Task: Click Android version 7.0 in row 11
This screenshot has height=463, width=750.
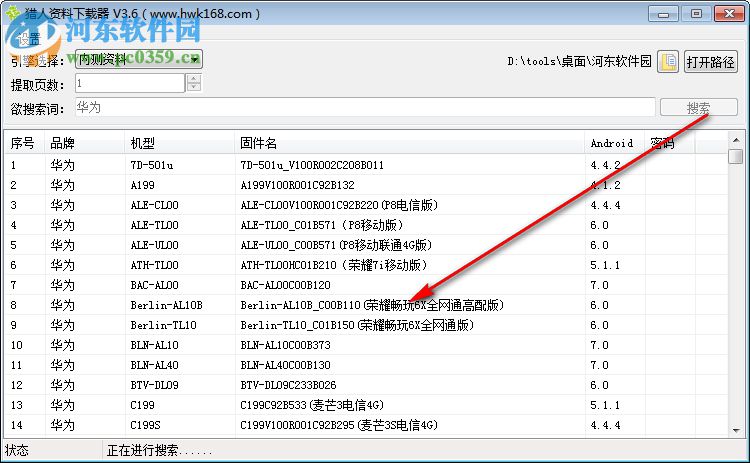Action: (x=599, y=365)
